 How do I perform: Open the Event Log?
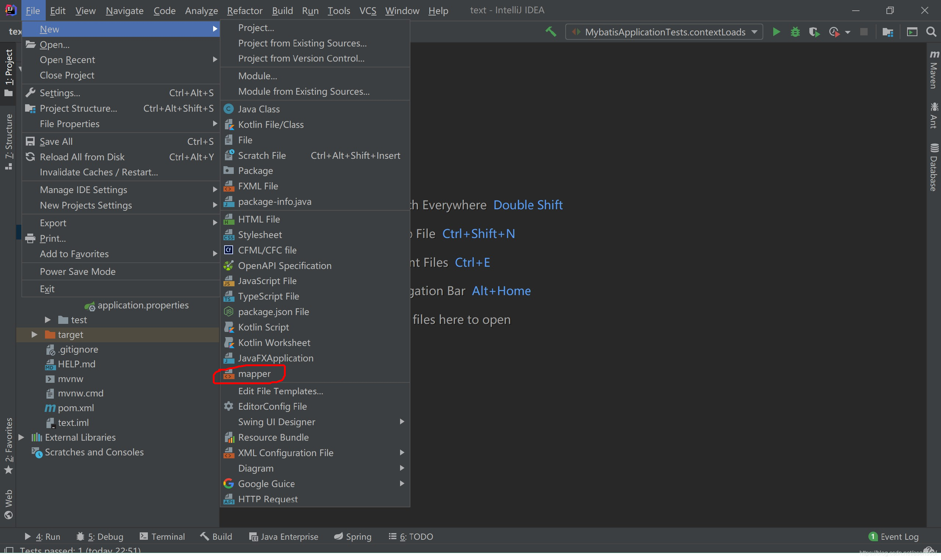pos(893,536)
